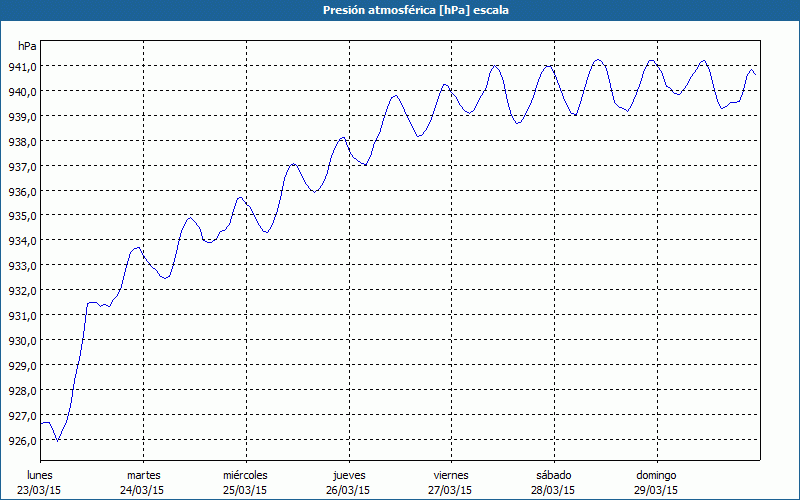The height and width of the screenshot is (500, 800).
Task: Click the lowest point of the pressure curve
Action: (x=58, y=440)
